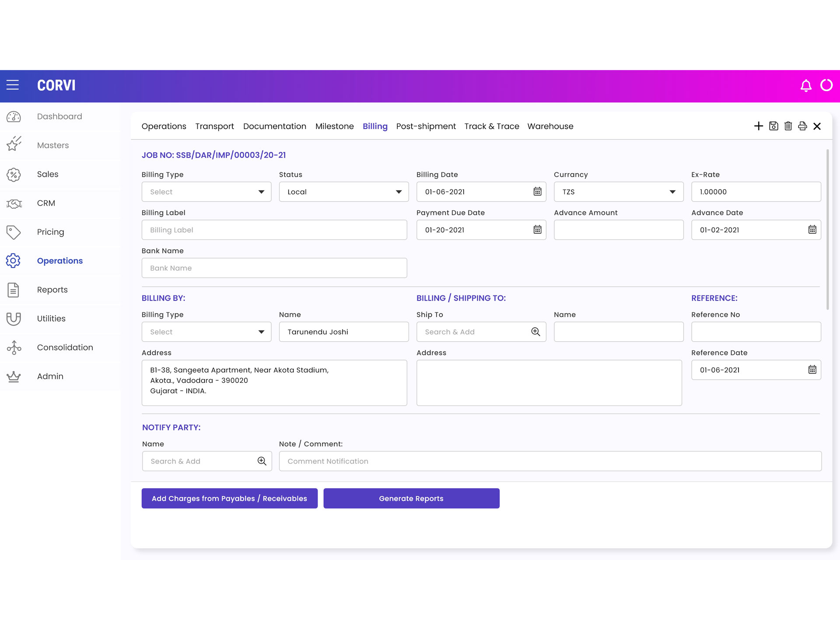Go to Sales in the sidebar
The image size is (840, 630).
(48, 174)
